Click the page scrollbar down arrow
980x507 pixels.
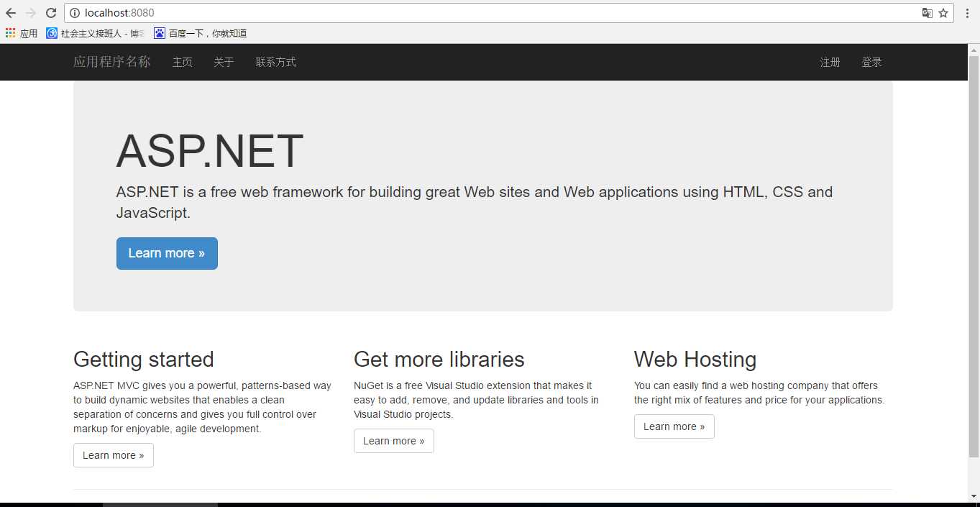pos(974,496)
